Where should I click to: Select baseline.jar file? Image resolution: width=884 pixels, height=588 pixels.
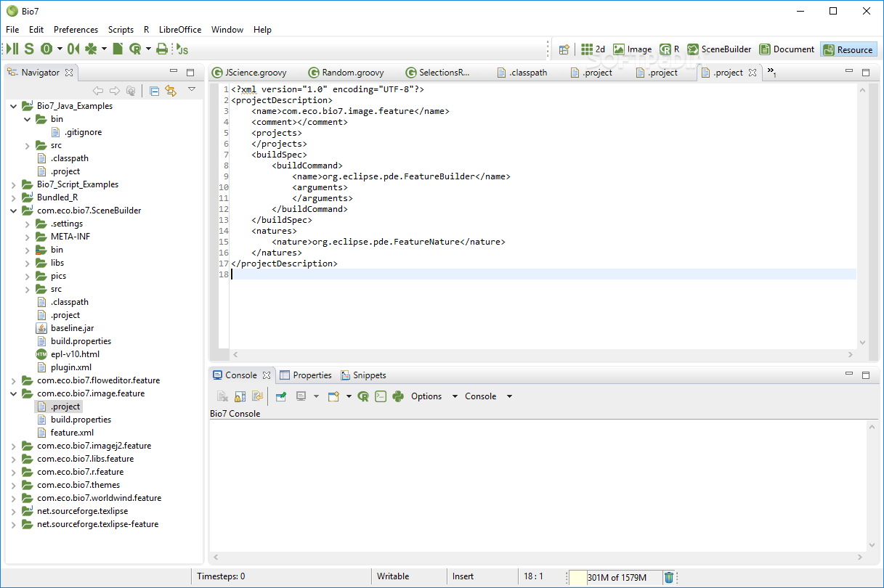[x=65, y=328]
